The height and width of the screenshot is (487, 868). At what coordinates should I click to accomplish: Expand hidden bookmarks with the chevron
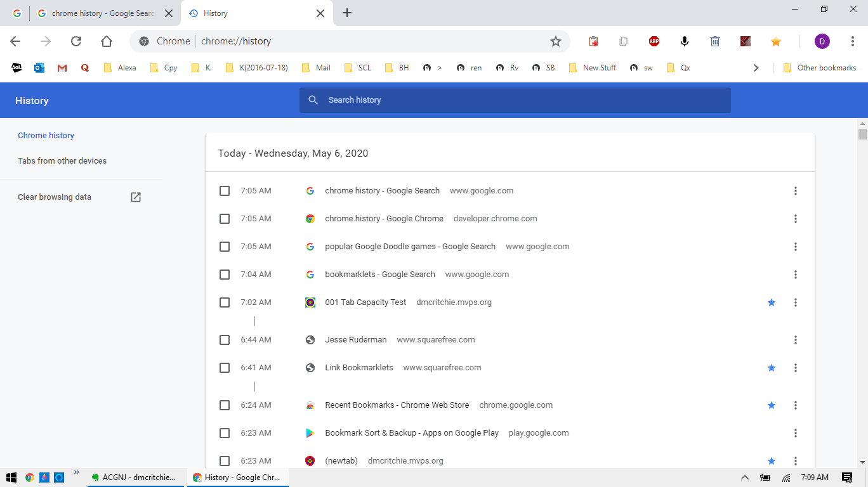[756, 67]
